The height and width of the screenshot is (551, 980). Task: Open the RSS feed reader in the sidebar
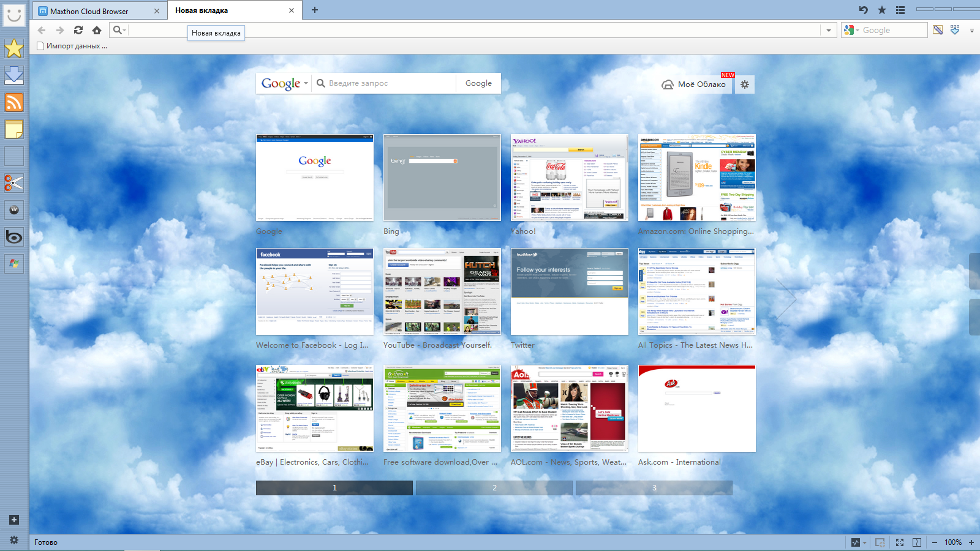pyautogui.click(x=13, y=102)
